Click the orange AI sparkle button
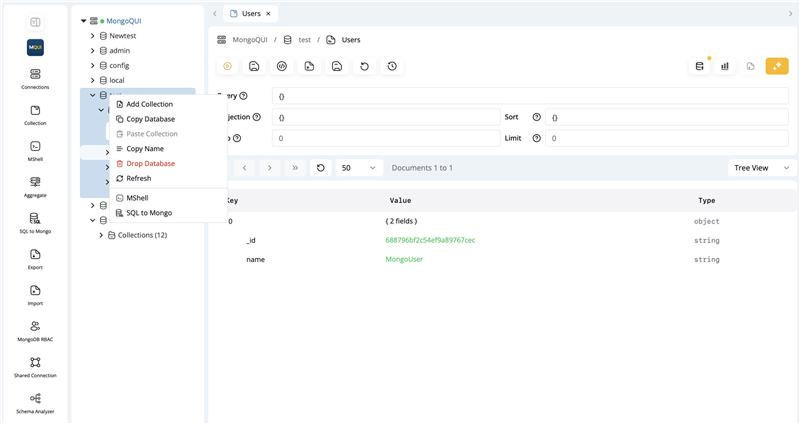The image size is (800, 424). (x=777, y=66)
